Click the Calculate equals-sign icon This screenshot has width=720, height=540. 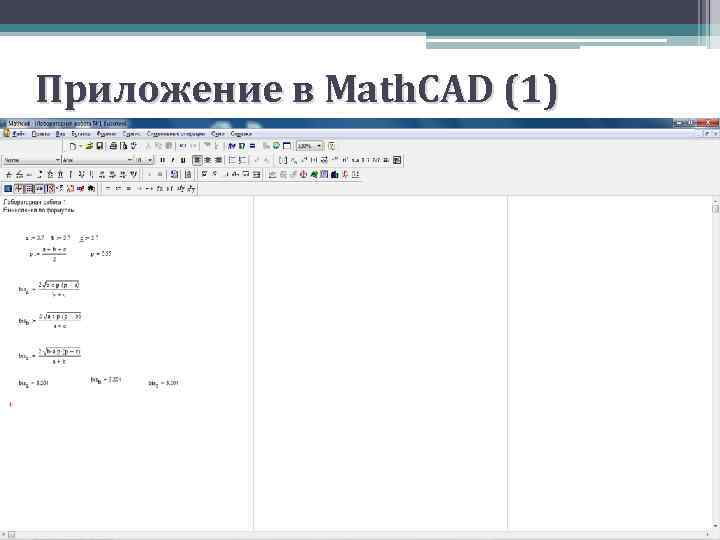pos(252,146)
